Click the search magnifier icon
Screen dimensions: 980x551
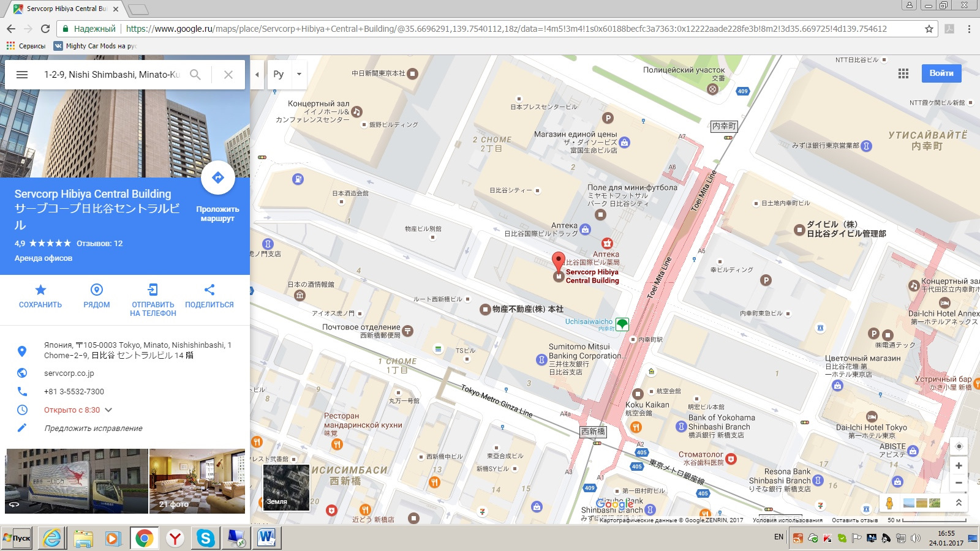[x=195, y=75]
